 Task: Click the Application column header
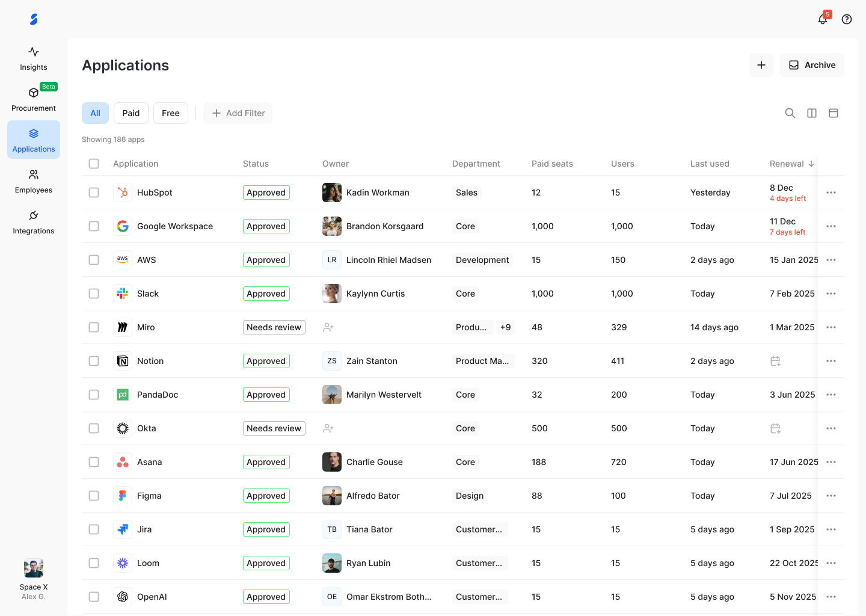(136, 164)
